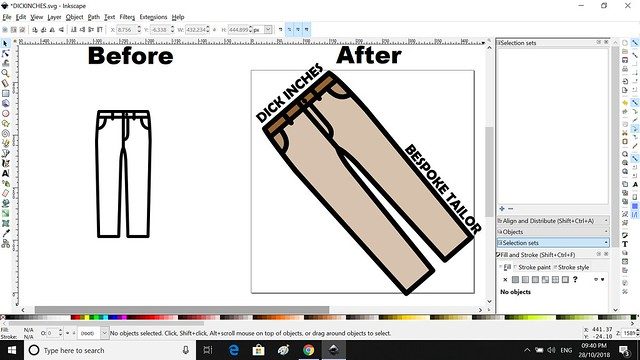Expand the Align and Distribute panel
Viewport: 640px width, 360px height.
[x=553, y=221]
